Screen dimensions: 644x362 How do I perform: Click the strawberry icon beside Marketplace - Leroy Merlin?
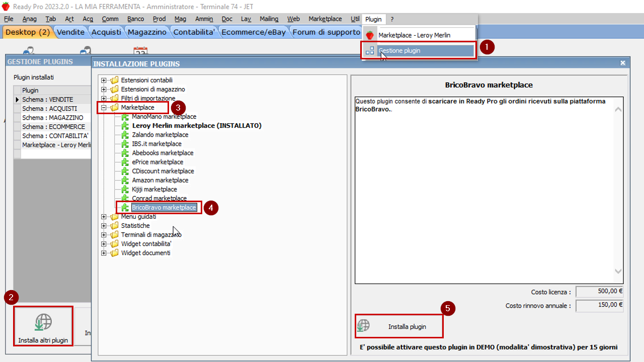coord(370,35)
